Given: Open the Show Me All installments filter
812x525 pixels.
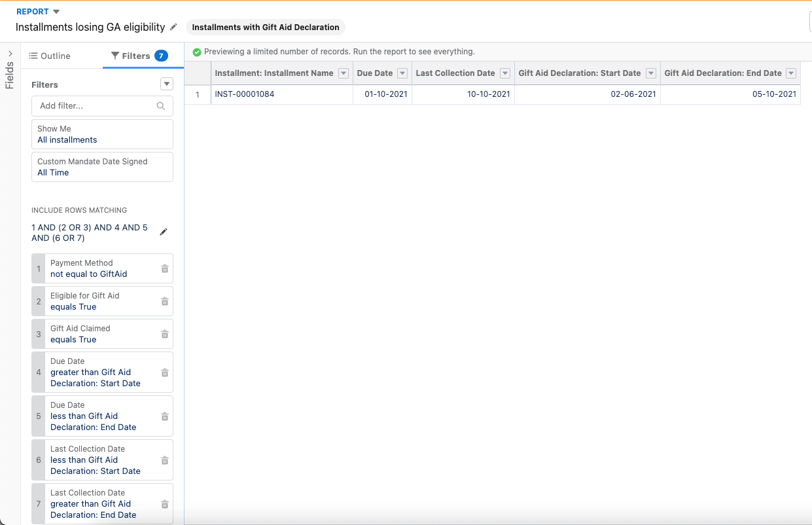Looking at the screenshot, I should (x=102, y=134).
